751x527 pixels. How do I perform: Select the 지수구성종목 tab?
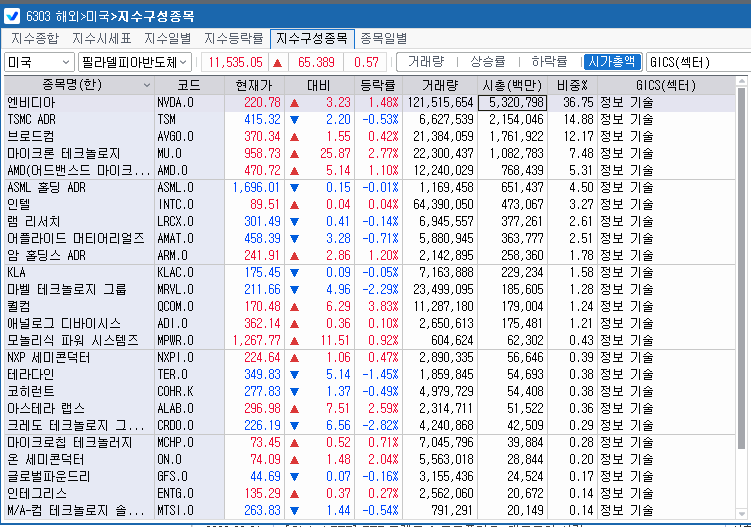[x=312, y=38]
